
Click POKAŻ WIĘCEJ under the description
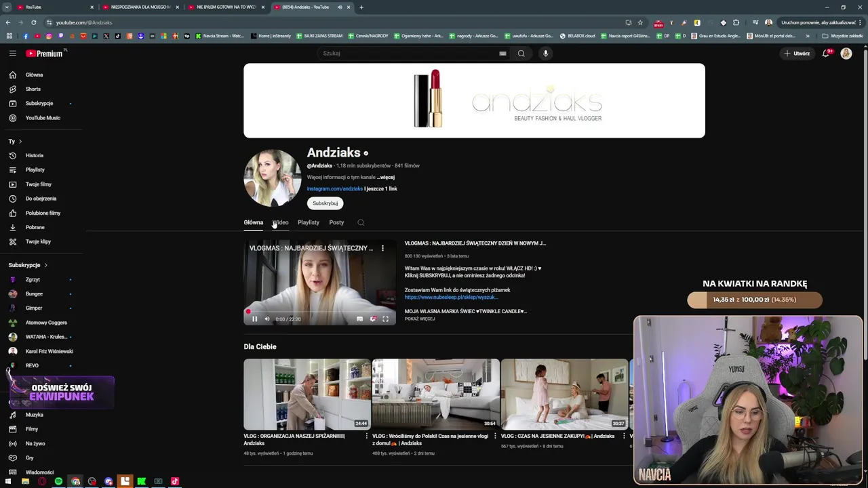(x=420, y=319)
